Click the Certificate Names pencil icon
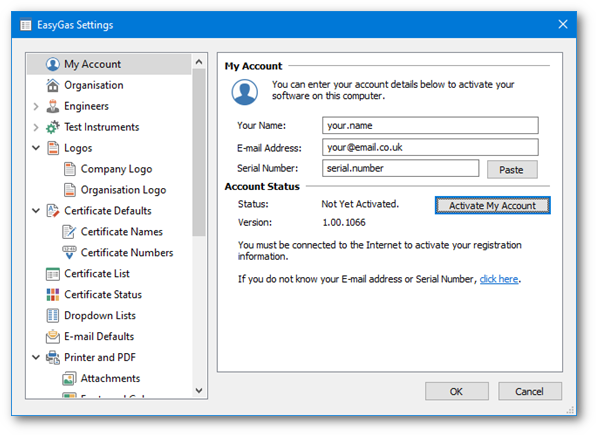Image resolution: width=596 pixels, height=435 pixels. pyautogui.click(x=69, y=232)
